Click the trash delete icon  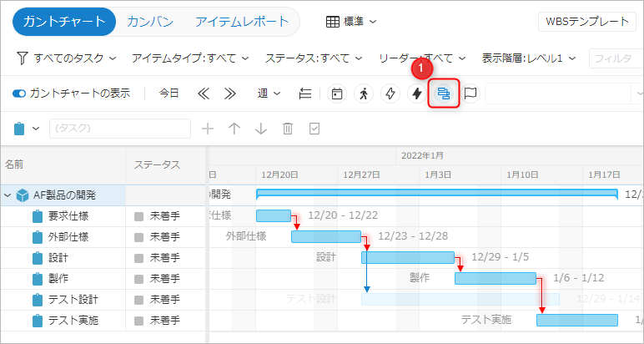[288, 129]
